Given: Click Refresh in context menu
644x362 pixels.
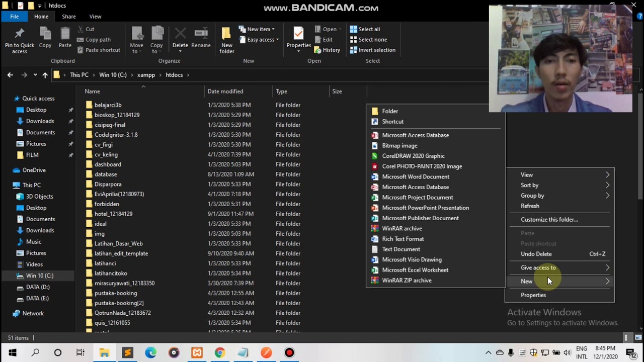Looking at the screenshot, I should pyautogui.click(x=530, y=206).
